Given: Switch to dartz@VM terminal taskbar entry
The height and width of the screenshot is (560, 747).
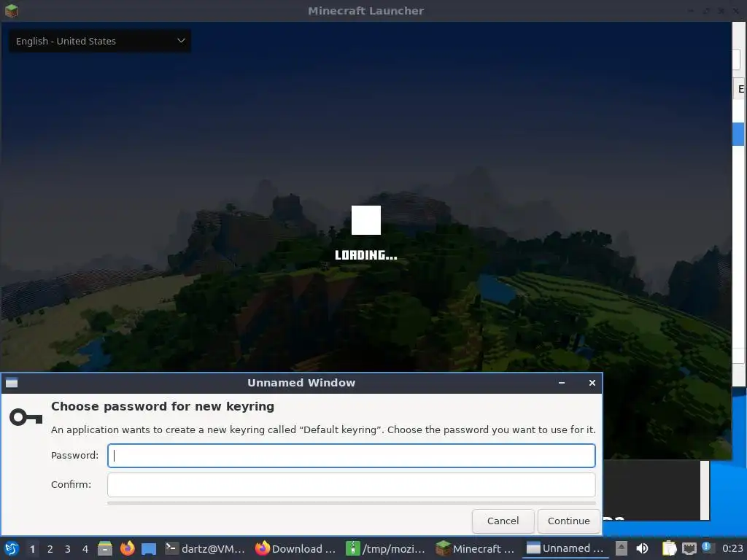Looking at the screenshot, I should click(205, 548).
